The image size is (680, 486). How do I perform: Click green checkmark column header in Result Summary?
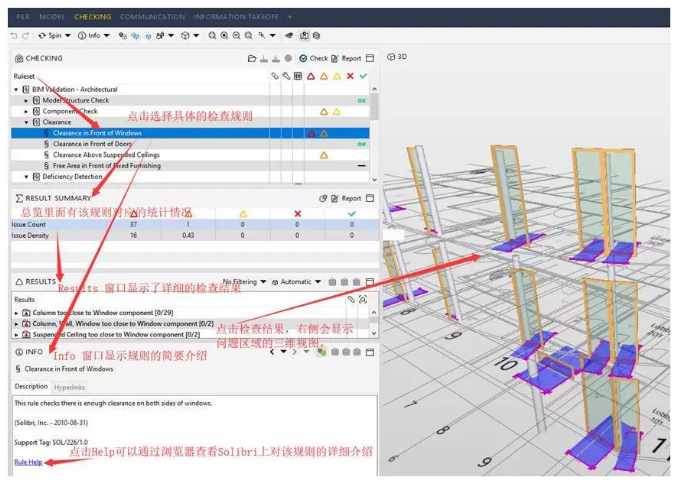(352, 214)
